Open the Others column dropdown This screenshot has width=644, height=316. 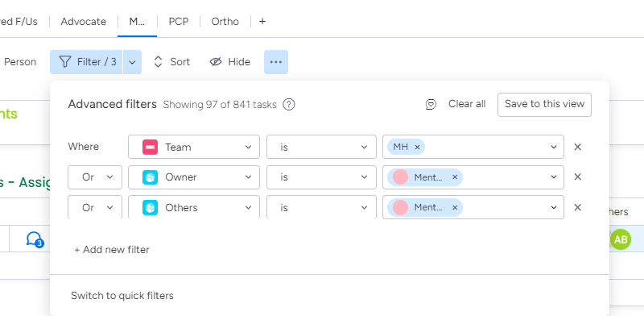click(194, 207)
